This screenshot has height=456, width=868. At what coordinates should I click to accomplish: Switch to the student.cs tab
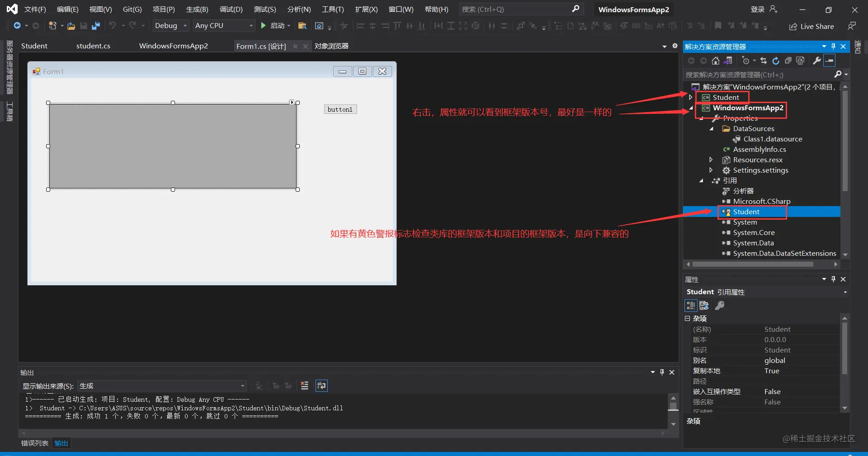pyautogui.click(x=93, y=46)
